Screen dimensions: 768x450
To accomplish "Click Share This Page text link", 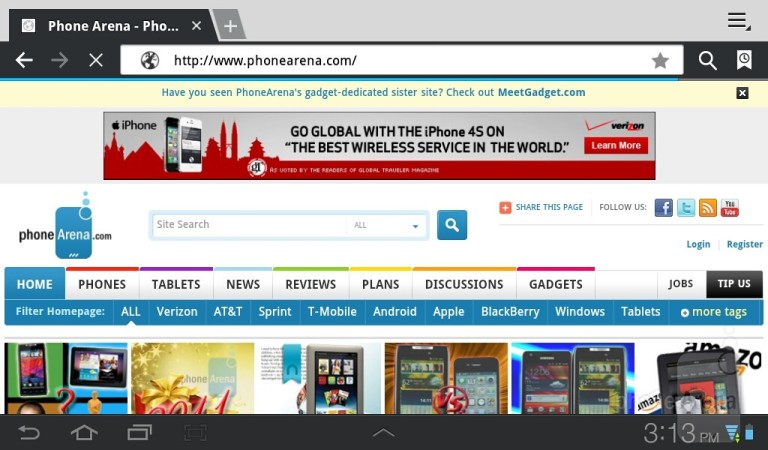I will coord(549,207).
